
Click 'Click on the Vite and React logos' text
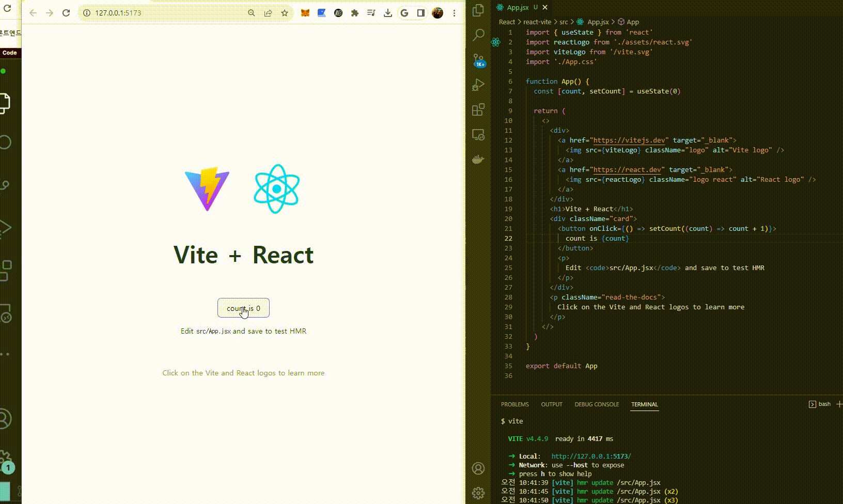[x=243, y=373]
